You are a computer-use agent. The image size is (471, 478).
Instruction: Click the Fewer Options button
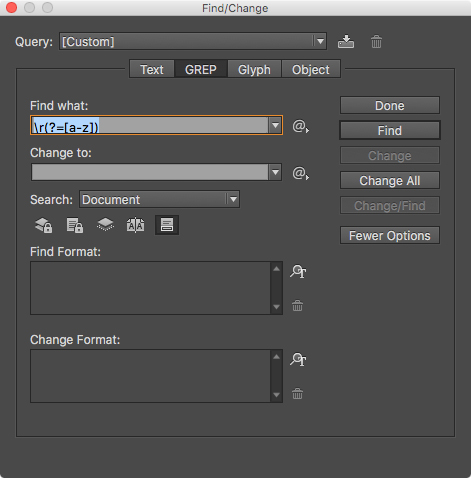390,235
